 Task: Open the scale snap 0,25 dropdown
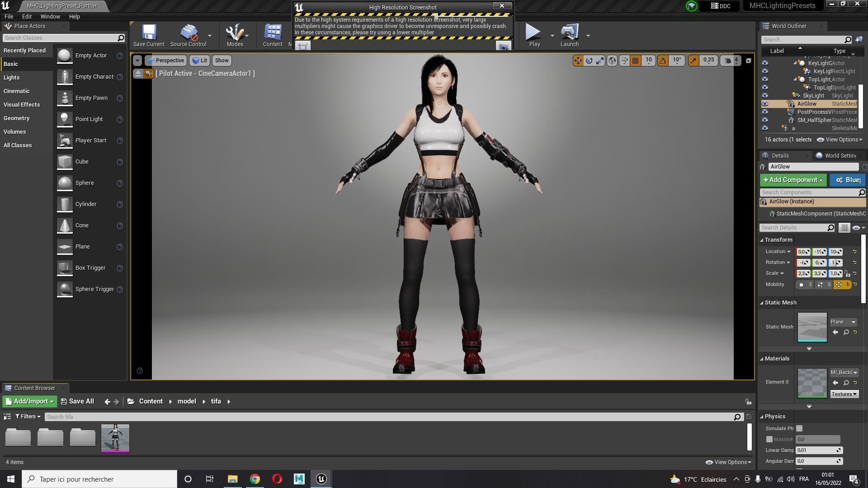[x=709, y=61]
